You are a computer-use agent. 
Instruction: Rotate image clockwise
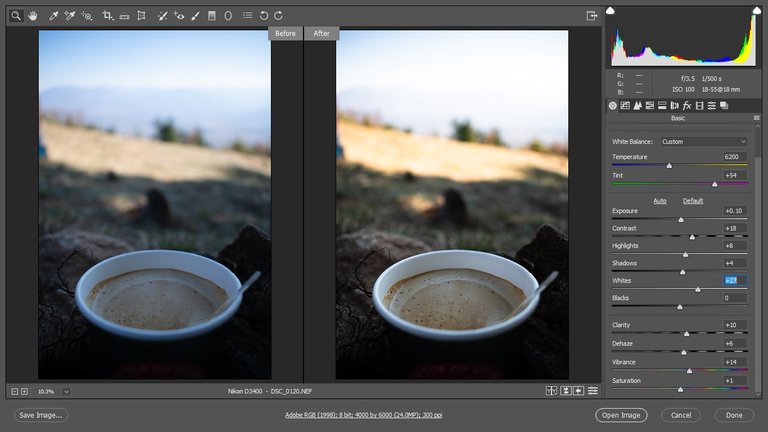[278, 16]
